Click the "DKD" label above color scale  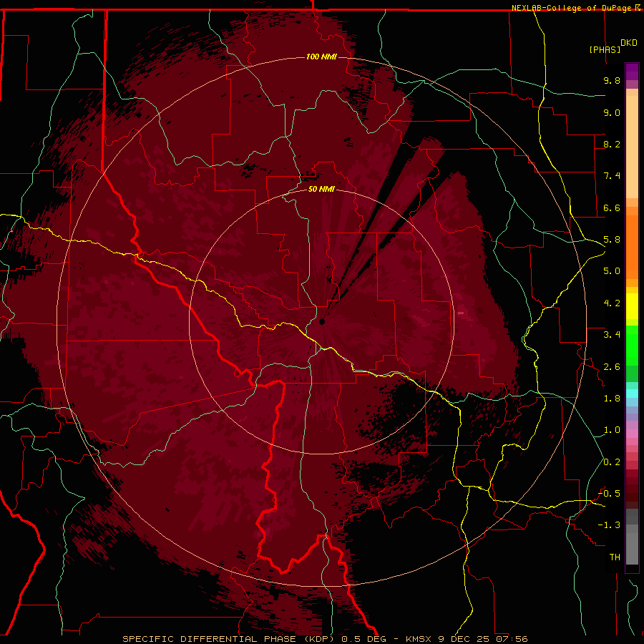tap(629, 43)
